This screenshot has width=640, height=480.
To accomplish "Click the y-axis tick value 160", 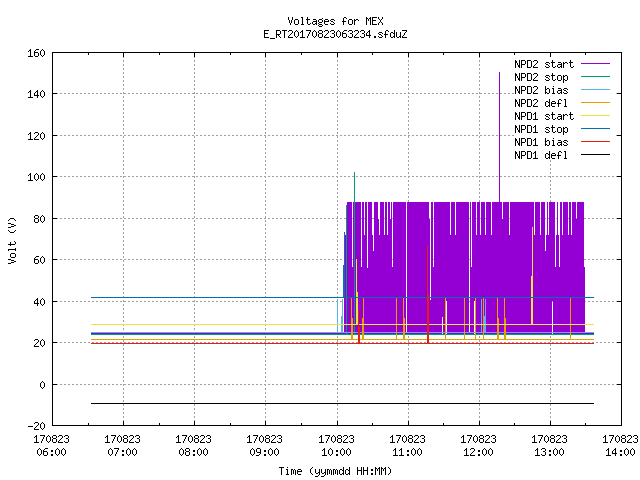I will [x=36, y=53].
